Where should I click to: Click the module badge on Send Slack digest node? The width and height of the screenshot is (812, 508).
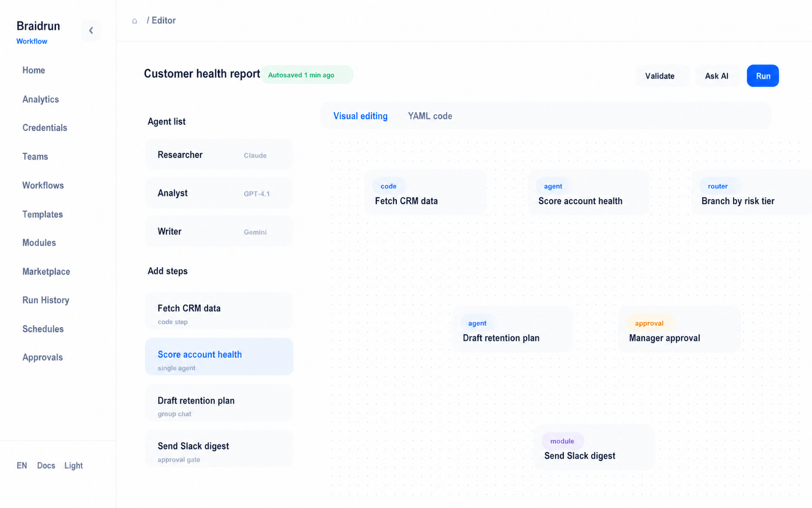pos(562,441)
